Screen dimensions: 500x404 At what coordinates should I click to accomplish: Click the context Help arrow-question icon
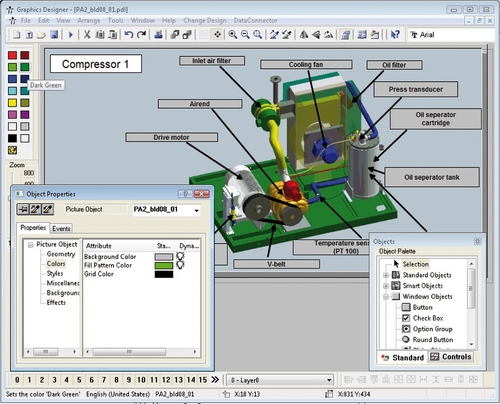pyautogui.click(x=395, y=35)
